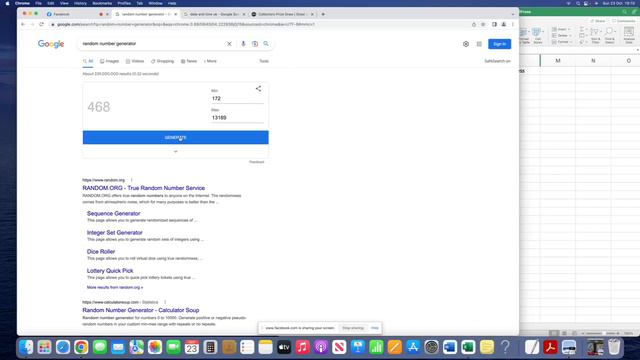
Task: Open the Trash in the dock
Action: [x=614, y=347]
